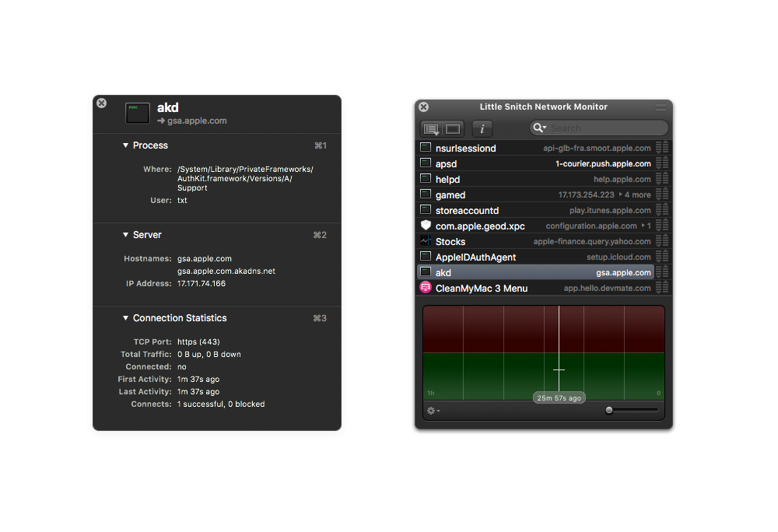Click the akd exec icon in inspector header
778x532 pixels.
point(138,113)
